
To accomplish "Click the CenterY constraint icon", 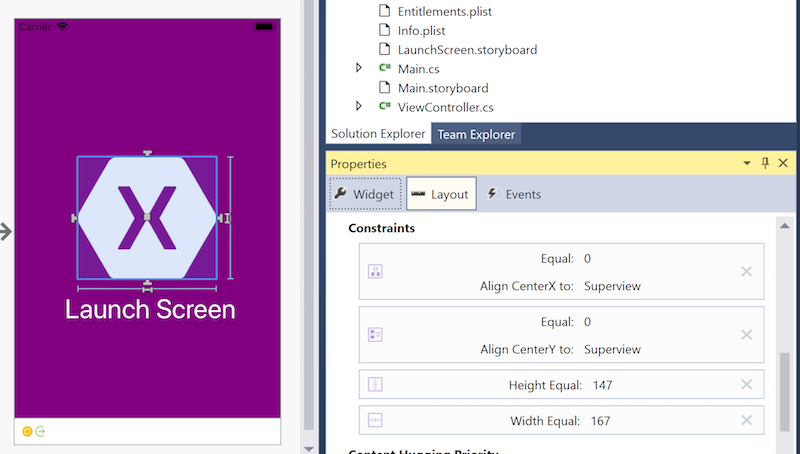I will (x=375, y=335).
